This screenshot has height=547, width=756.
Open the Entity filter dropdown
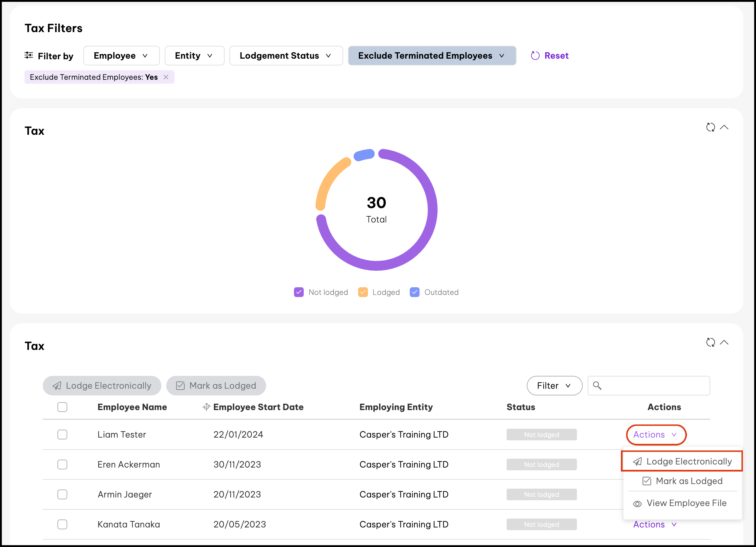pyautogui.click(x=194, y=56)
